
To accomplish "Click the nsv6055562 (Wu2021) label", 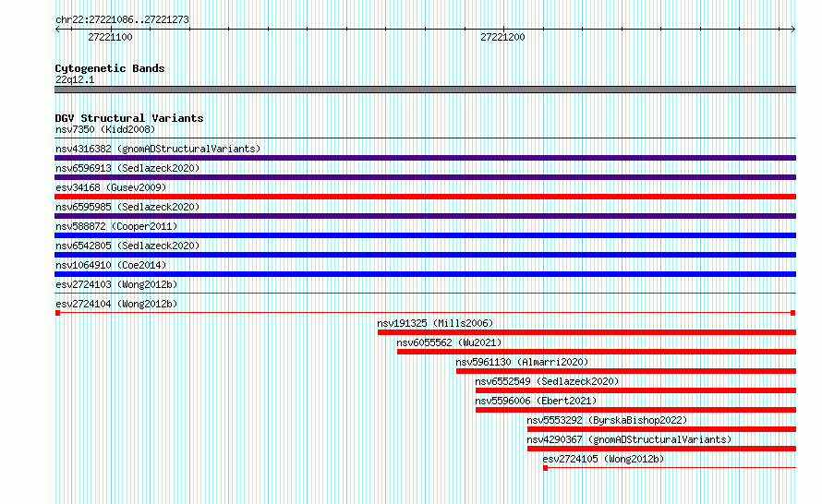I will (449, 342).
